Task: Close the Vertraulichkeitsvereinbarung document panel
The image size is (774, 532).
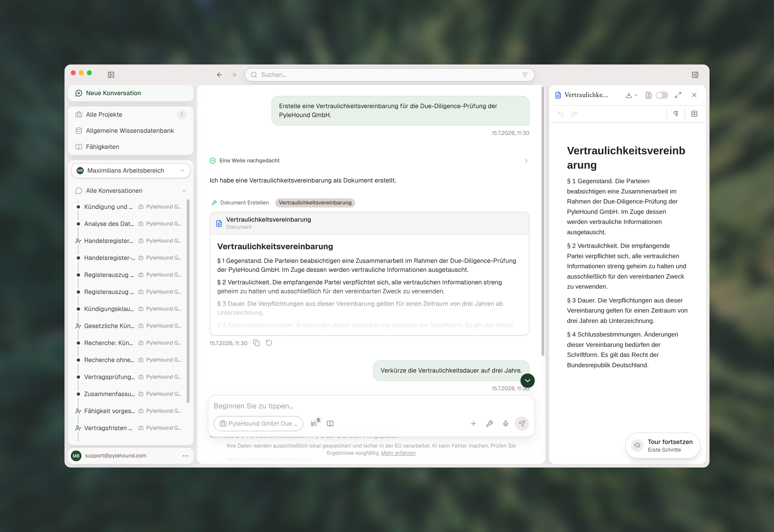Action: [x=694, y=95]
